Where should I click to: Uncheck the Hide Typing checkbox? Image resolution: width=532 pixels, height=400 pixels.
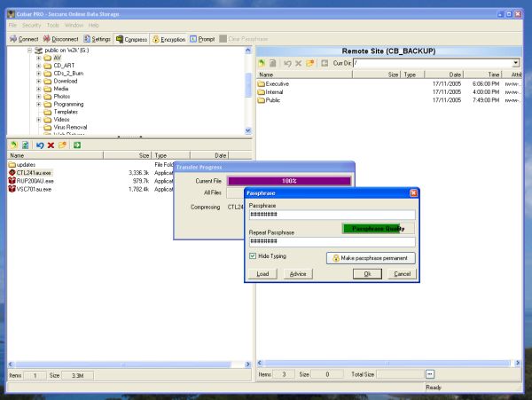pyautogui.click(x=254, y=256)
